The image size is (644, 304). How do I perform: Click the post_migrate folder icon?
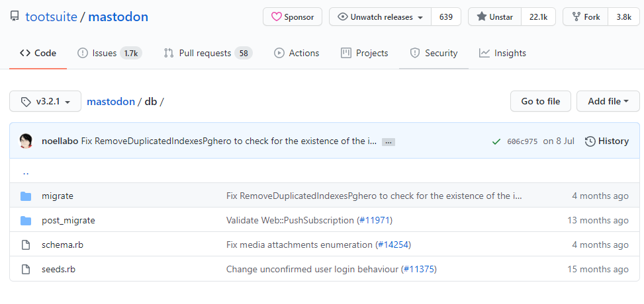tap(26, 221)
